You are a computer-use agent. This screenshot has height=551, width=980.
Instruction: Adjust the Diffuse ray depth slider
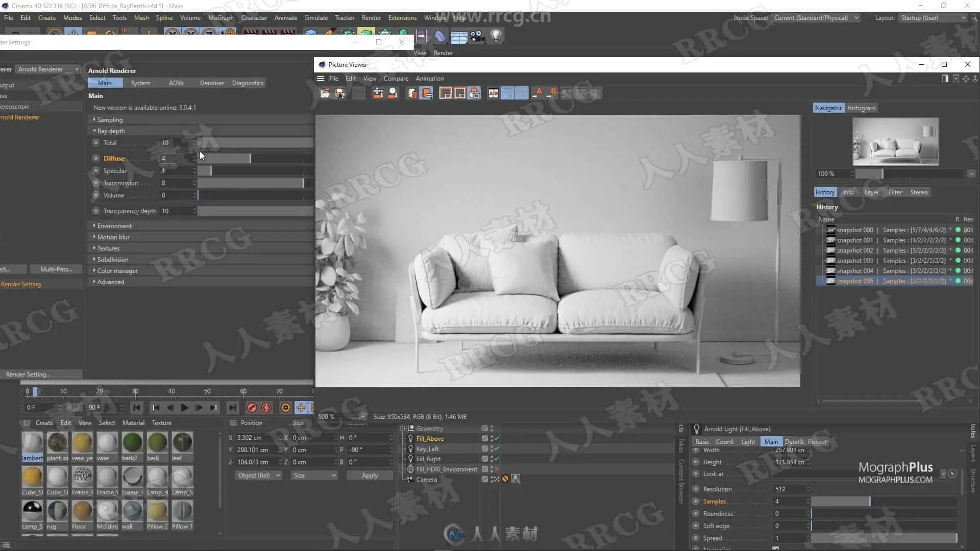(250, 159)
